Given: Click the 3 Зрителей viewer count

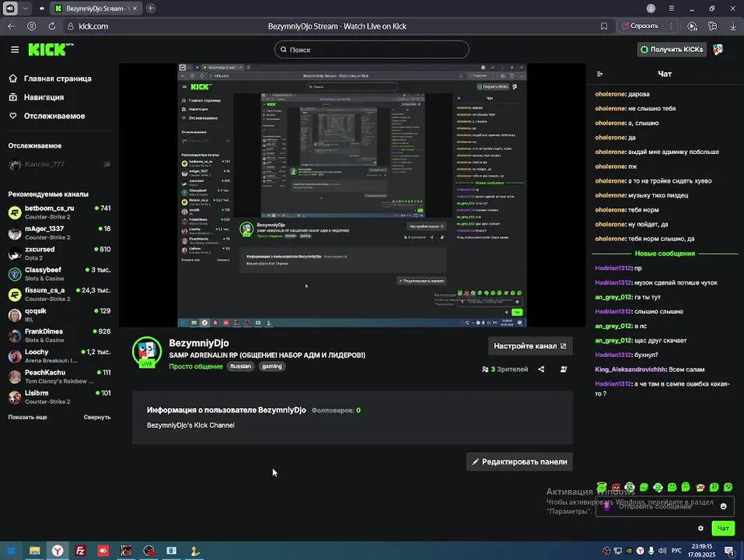Looking at the screenshot, I should [505, 369].
